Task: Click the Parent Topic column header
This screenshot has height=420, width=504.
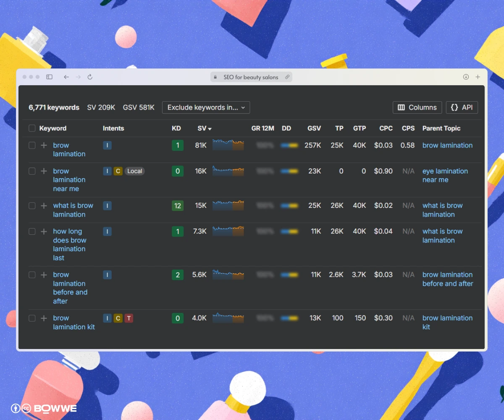Action: tap(441, 129)
